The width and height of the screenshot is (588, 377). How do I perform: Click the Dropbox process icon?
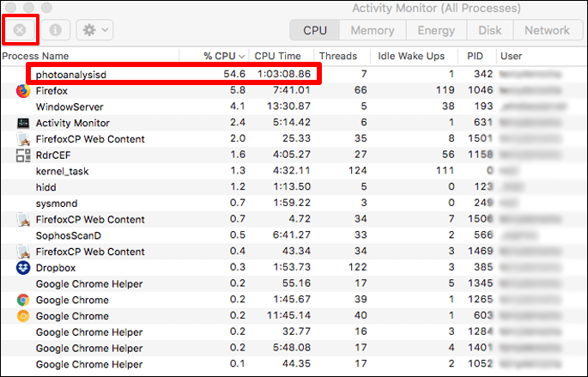[23, 268]
